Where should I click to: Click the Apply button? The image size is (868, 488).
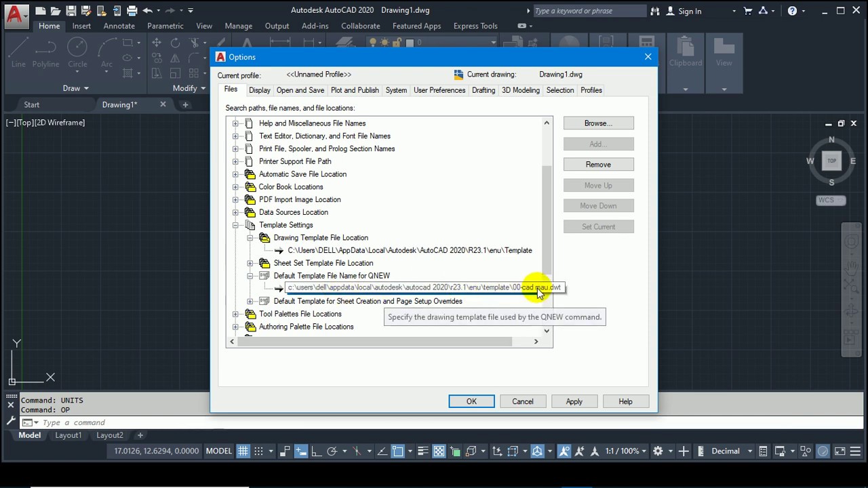click(x=574, y=402)
